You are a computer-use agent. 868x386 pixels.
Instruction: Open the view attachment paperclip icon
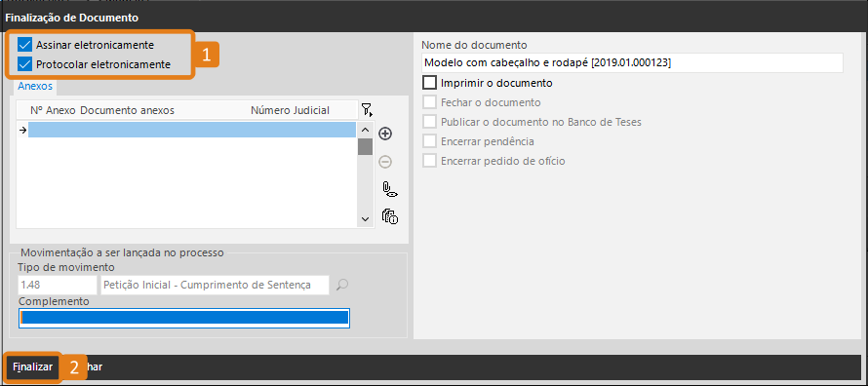coord(390,190)
